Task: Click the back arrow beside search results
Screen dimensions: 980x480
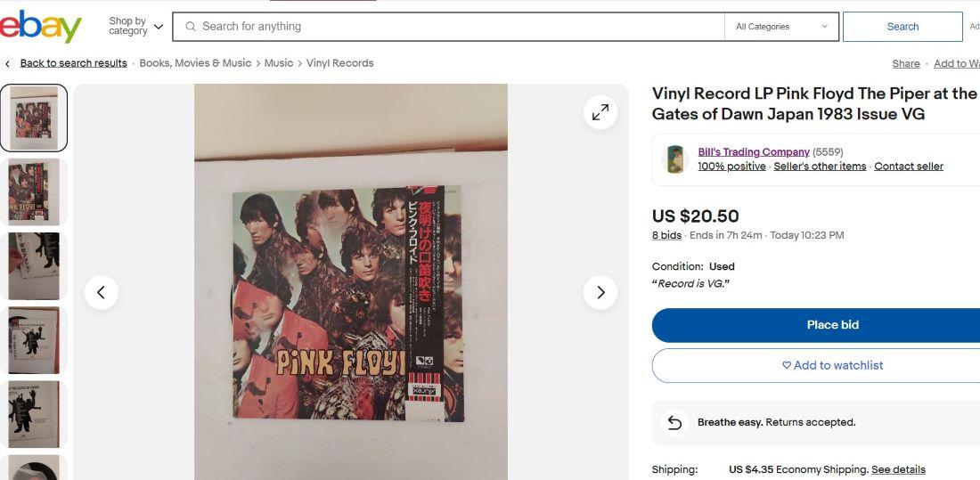Action: [x=8, y=63]
